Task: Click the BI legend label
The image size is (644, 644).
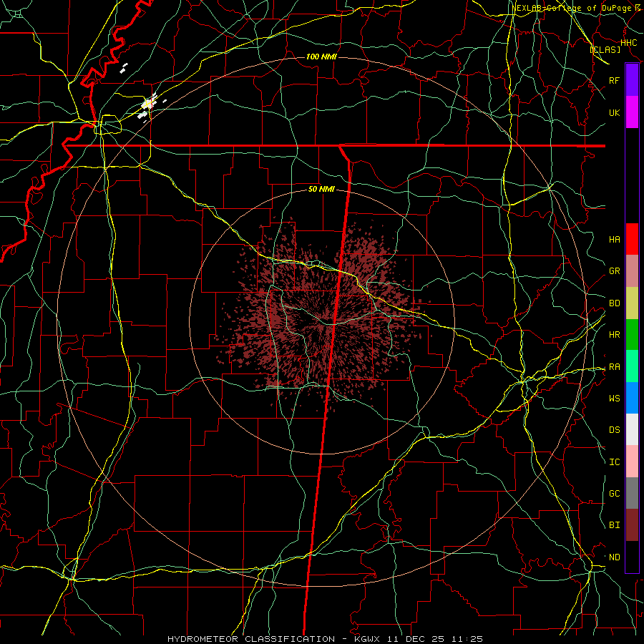Action: pos(615,525)
